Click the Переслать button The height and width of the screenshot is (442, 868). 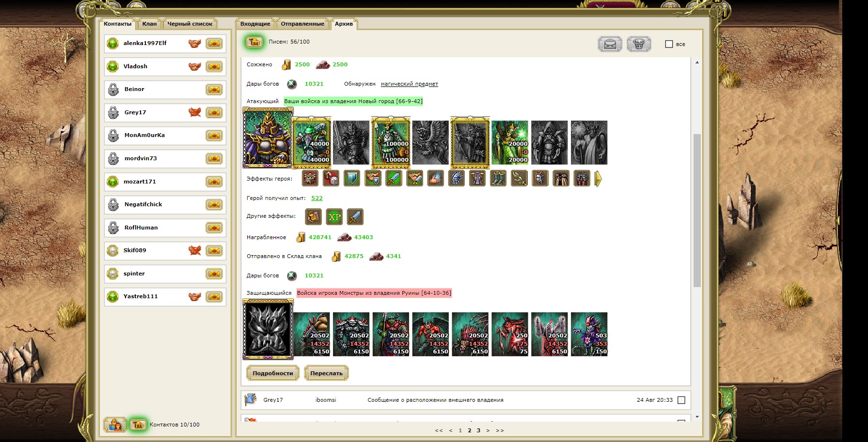pos(327,373)
